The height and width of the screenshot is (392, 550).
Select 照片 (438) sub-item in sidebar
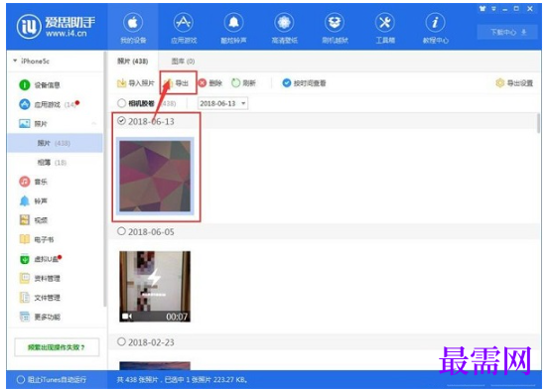(55, 143)
